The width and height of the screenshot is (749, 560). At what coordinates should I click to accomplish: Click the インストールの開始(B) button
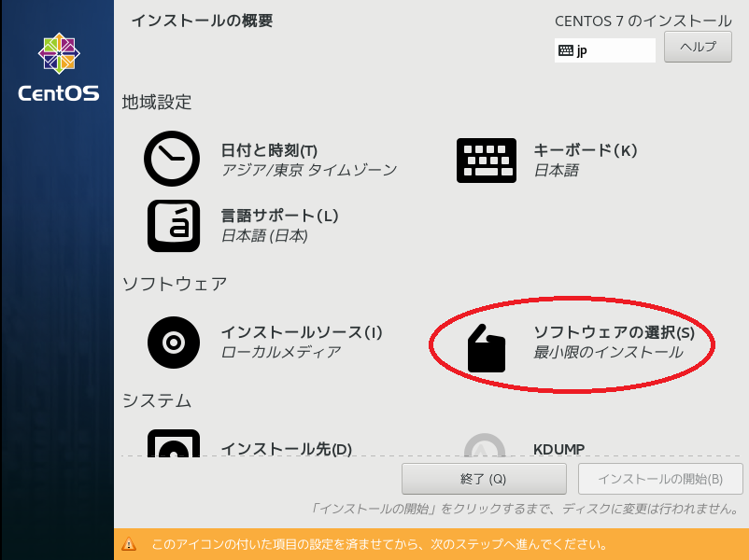coord(660,479)
